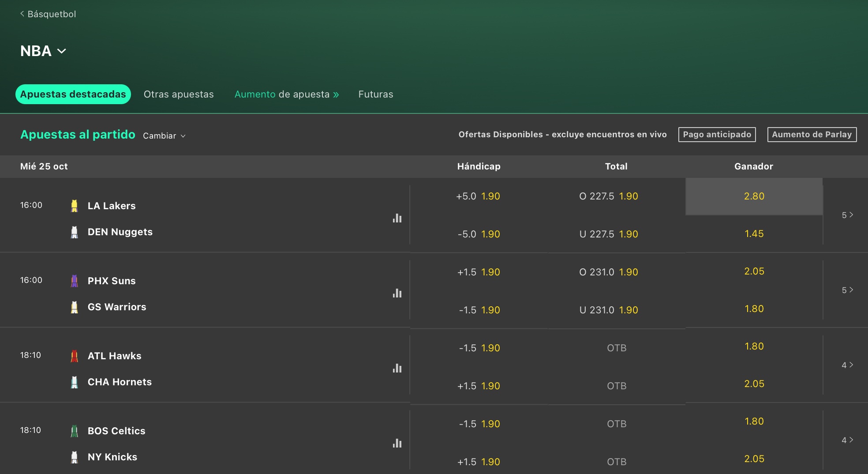
Task: Click the GS Warriors jersey icon
Action: (75, 307)
